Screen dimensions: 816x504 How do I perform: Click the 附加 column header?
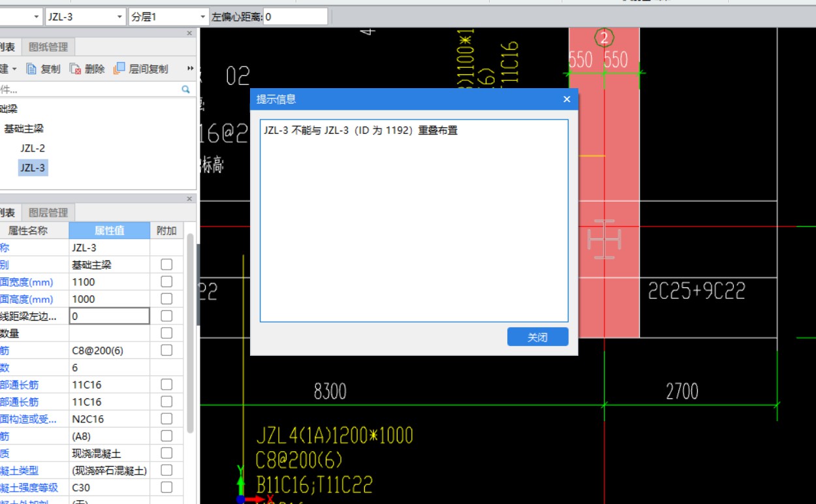pyautogui.click(x=166, y=230)
